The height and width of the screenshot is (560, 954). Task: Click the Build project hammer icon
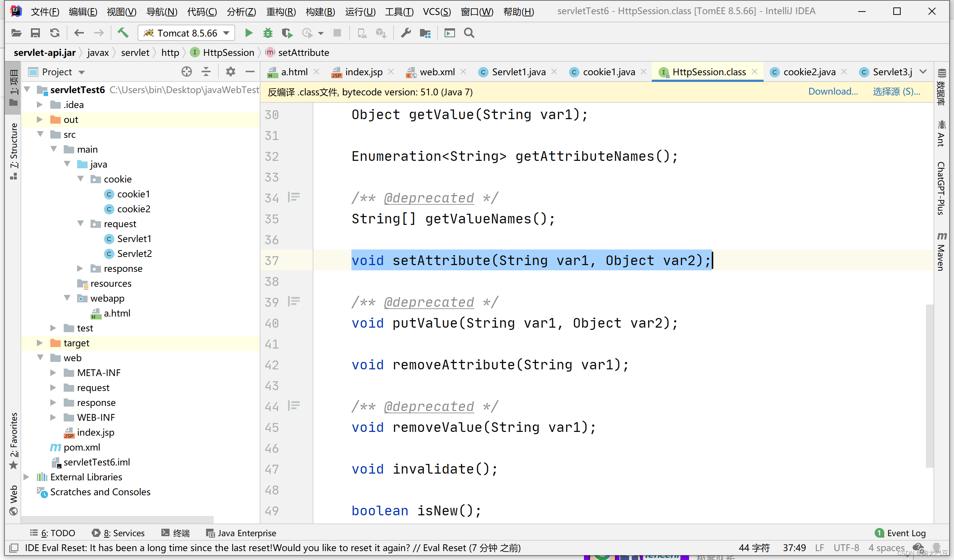click(x=123, y=33)
